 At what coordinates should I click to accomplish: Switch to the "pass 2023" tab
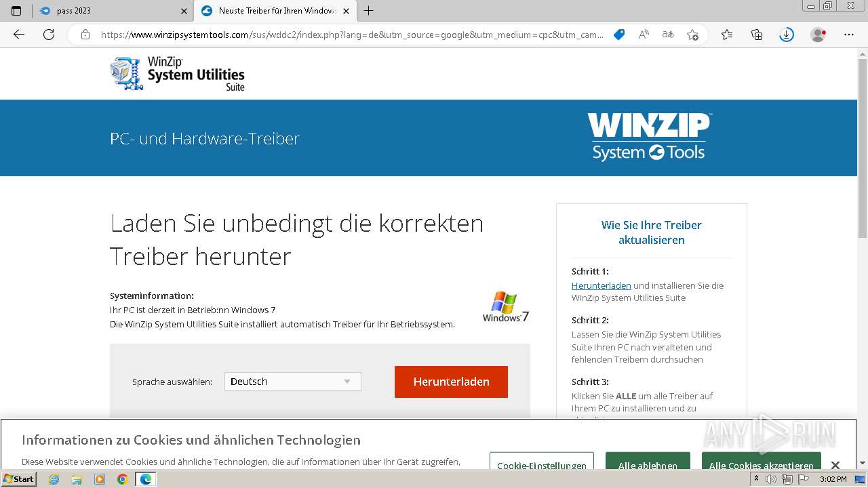[x=113, y=11]
